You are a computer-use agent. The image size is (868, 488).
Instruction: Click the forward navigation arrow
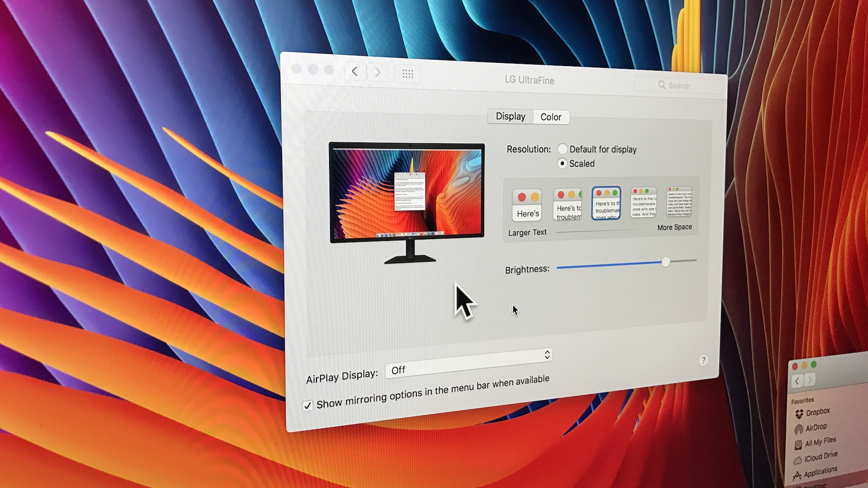[377, 72]
